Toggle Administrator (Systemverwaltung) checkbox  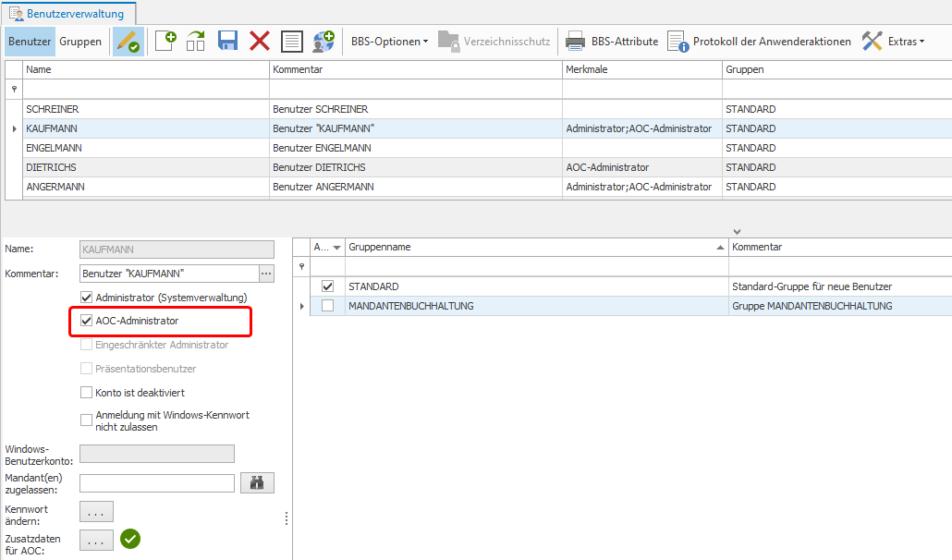point(86,298)
